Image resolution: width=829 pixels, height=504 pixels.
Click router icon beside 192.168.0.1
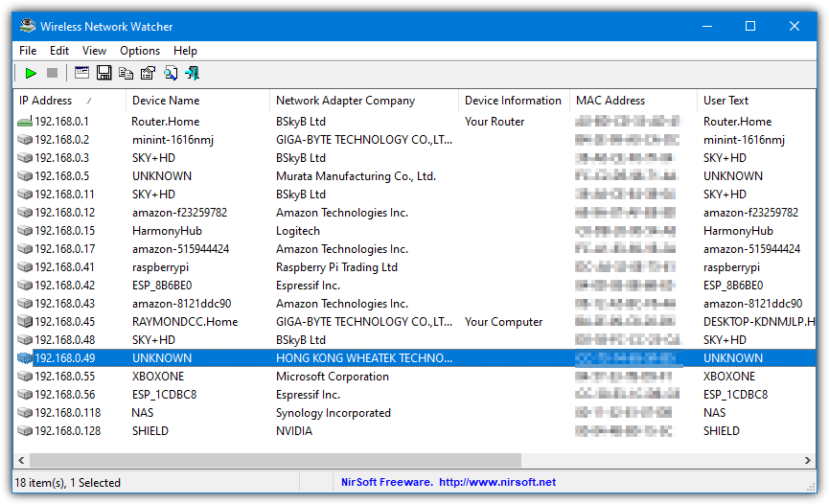(x=25, y=122)
